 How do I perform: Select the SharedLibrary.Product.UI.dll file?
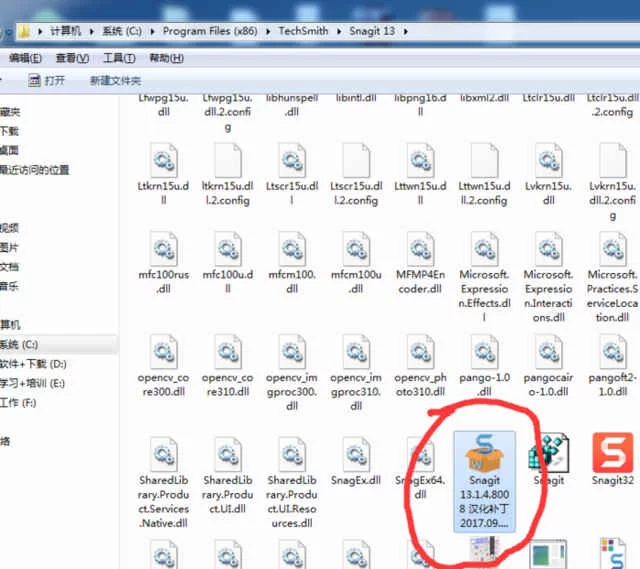(x=228, y=476)
